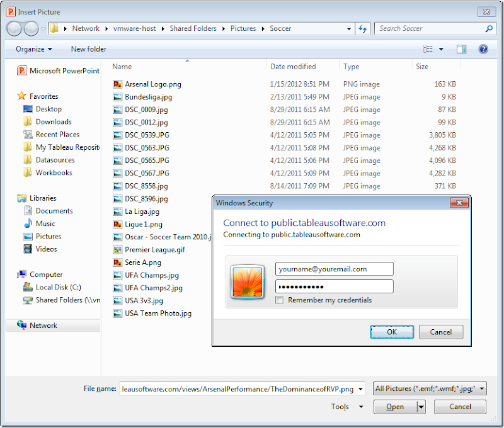Click the Videos filmstrip icon

click(28, 249)
